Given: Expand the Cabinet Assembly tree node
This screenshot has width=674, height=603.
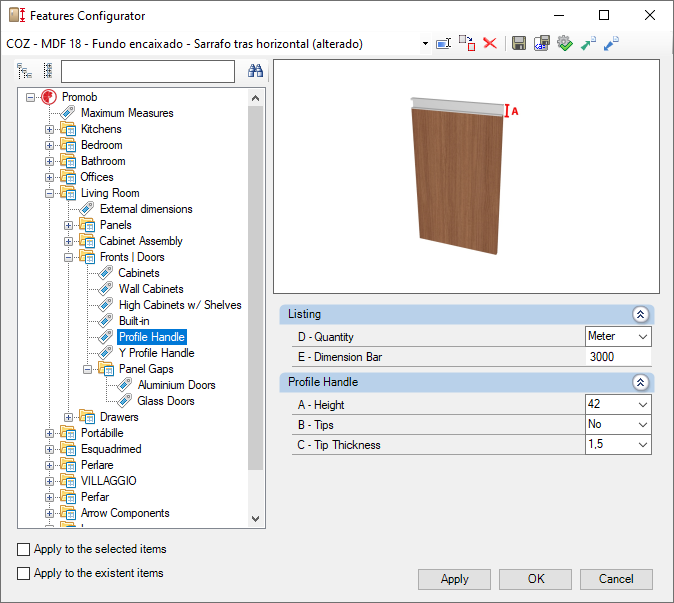Looking at the screenshot, I should pyautogui.click(x=68, y=241).
